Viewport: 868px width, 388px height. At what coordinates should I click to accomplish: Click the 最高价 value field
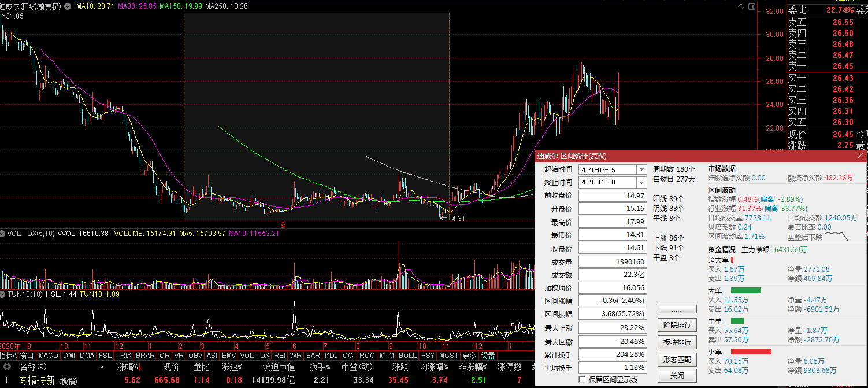[x=613, y=222]
